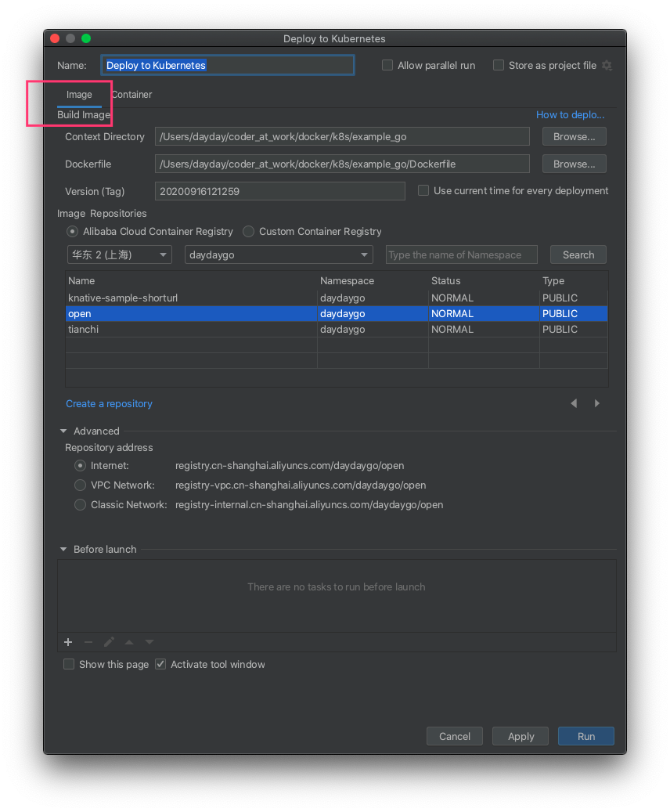The width and height of the screenshot is (670, 812).
Task: Click Browse for Context Directory
Action: point(575,137)
